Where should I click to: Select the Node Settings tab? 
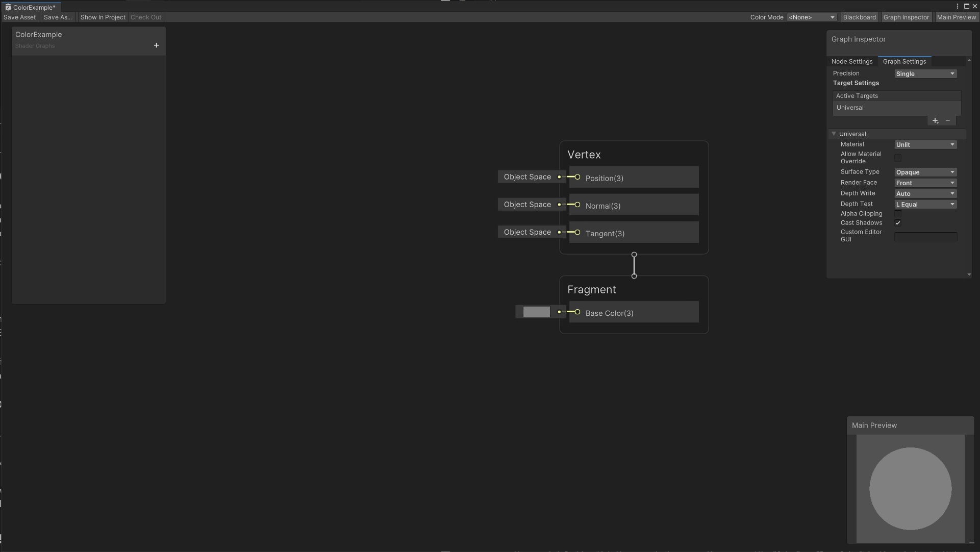(852, 61)
